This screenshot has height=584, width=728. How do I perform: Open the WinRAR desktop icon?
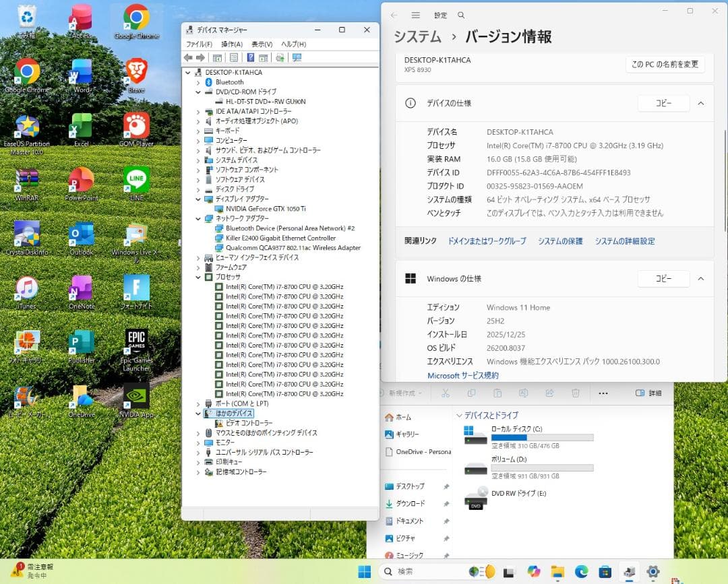click(x=27, y=184)
